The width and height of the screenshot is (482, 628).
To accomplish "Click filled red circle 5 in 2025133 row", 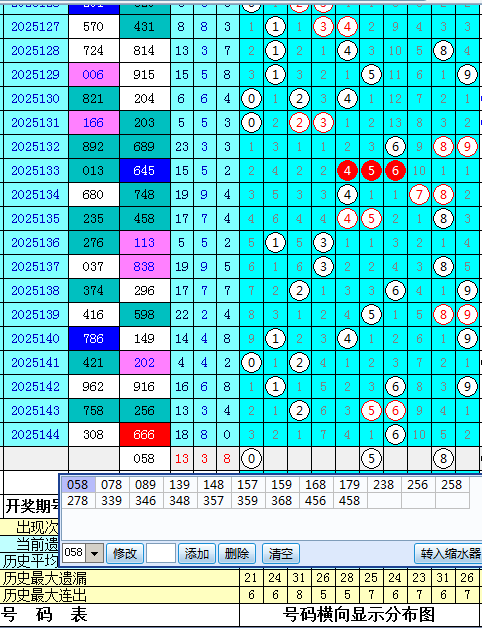I will (371, 171).
